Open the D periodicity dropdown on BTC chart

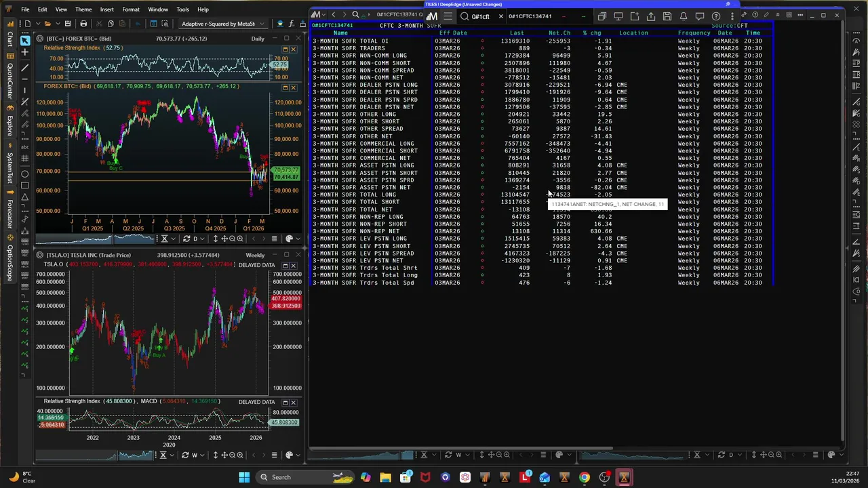(x=202, y=239)
